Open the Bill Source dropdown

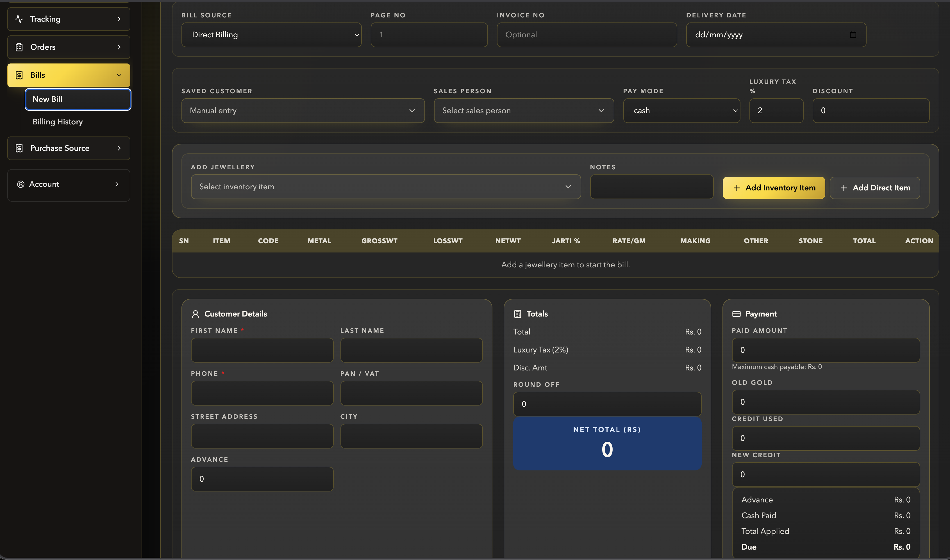tap(271, 35)
